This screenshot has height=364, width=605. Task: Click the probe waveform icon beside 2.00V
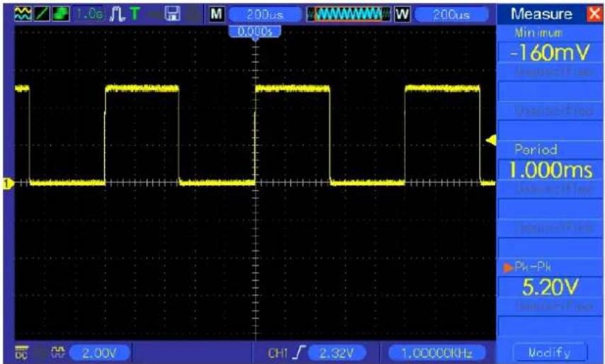tap(58, 352)
